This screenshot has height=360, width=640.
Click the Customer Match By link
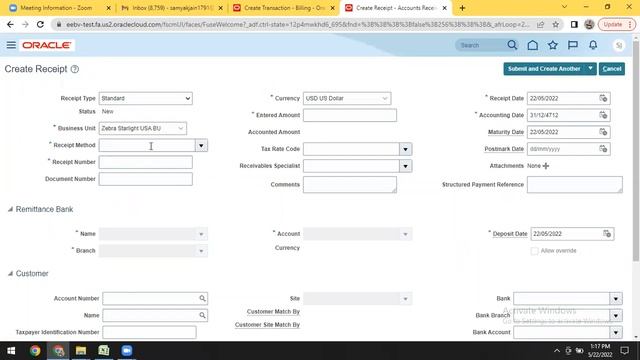[x=273, y=312]
